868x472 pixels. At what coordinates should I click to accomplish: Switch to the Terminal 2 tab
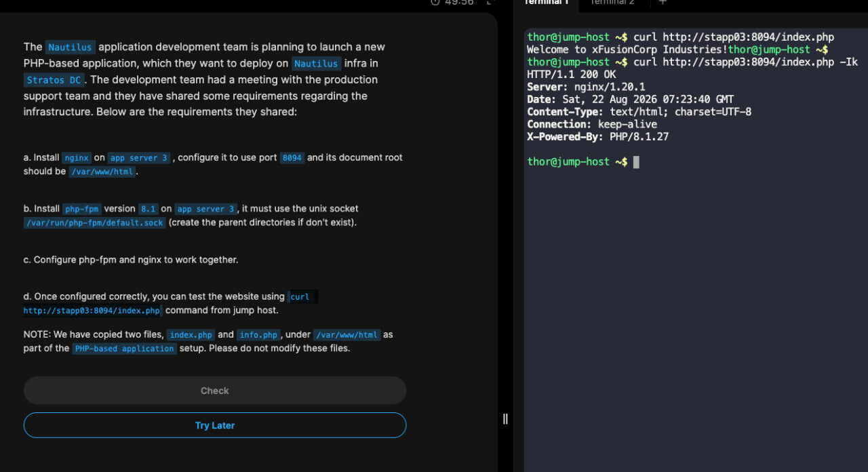click(x=612, y=3)
